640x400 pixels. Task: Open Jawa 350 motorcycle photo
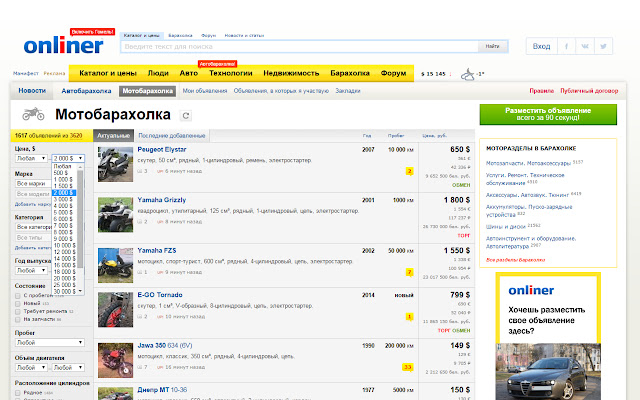[x=116, y=360]
